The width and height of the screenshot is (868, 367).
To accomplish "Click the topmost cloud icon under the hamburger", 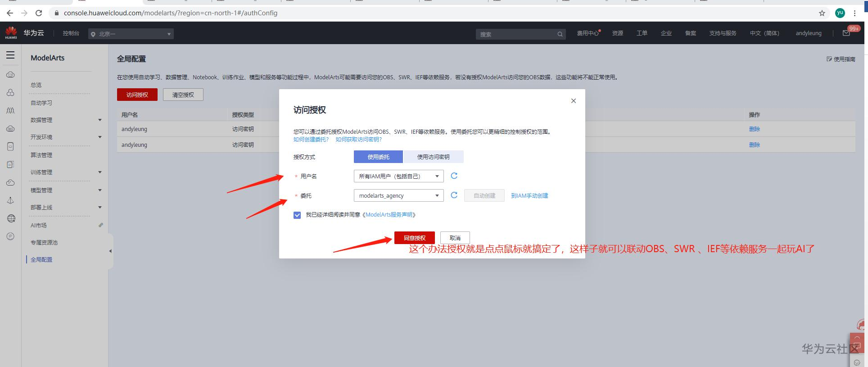I will pos(10,74).
